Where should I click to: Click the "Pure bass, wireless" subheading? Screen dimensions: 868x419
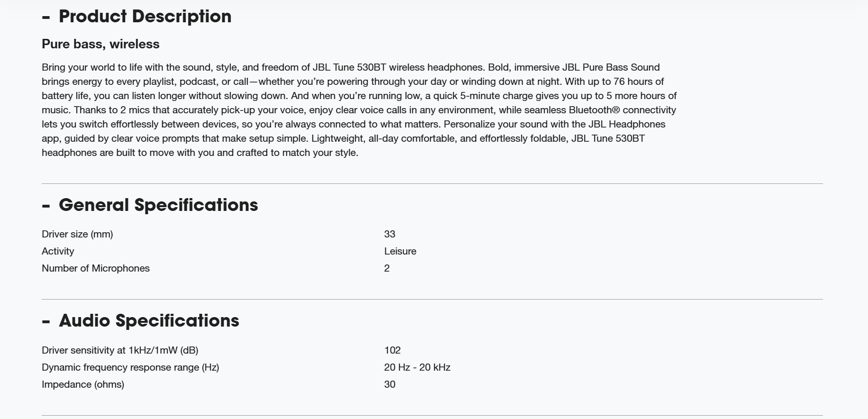click(x=100, y=44)
